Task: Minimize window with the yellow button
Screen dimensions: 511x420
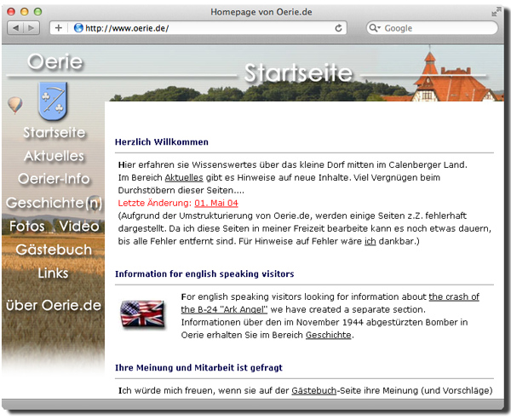Action: [25, 12]
